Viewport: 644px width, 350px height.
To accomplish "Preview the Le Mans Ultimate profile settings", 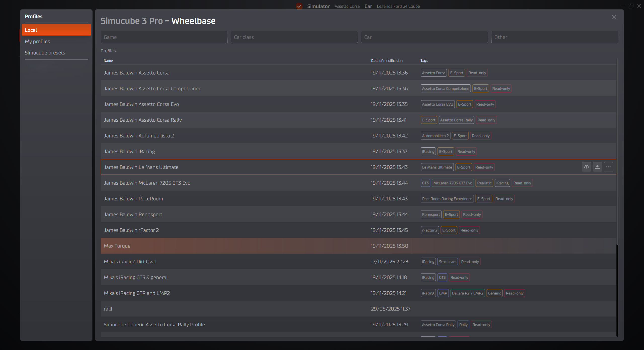I will [x=586, y=167].
